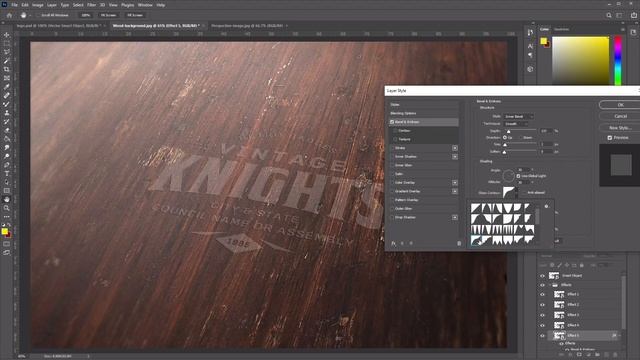640x360 pixels.
Task: Select the first contour preset thumbnail
Action: pyautogui.click(x=476, y=208)
